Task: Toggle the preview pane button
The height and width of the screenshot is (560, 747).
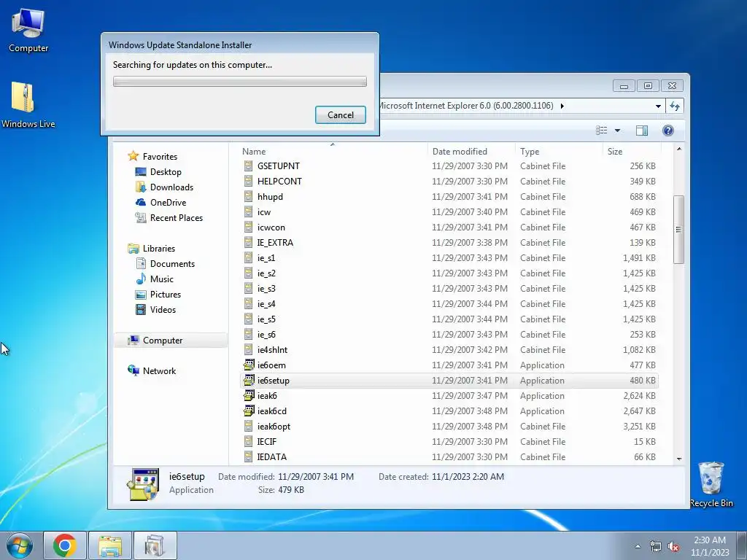Action: coord(642,130)
